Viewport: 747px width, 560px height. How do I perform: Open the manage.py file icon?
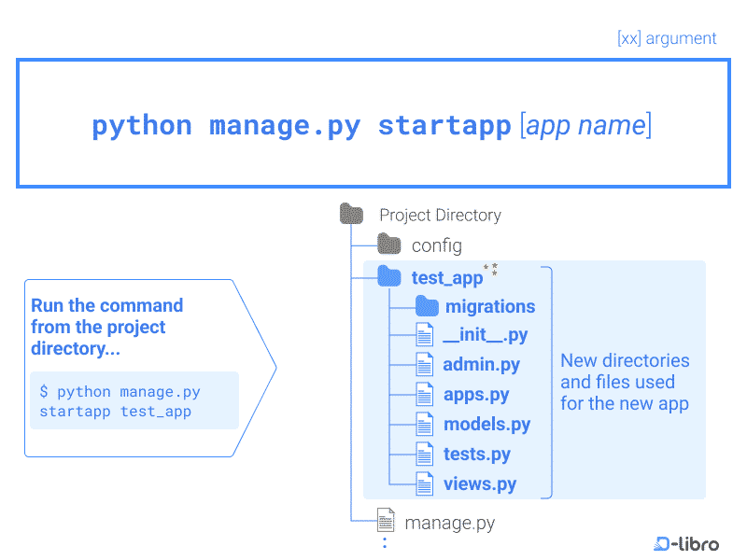387,520
